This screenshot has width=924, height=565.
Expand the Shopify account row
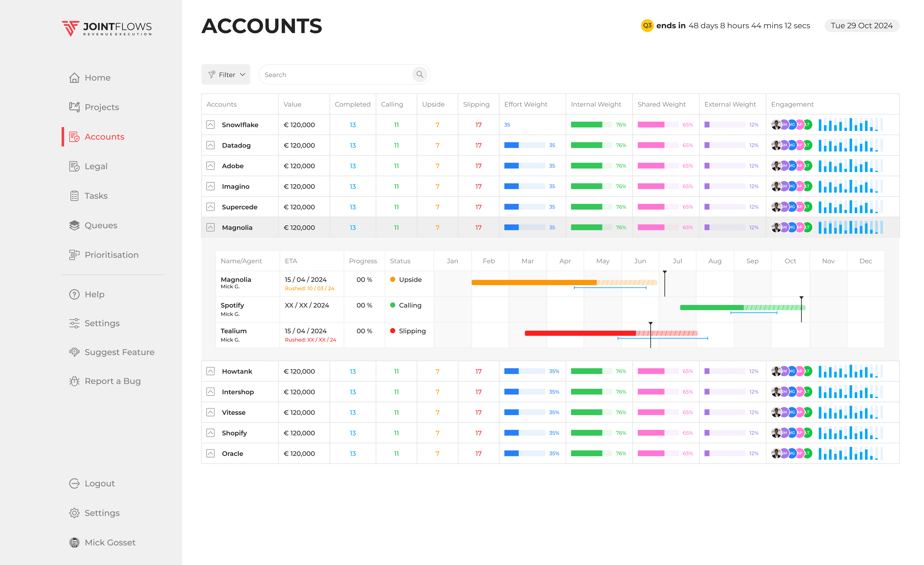[210, 433]
